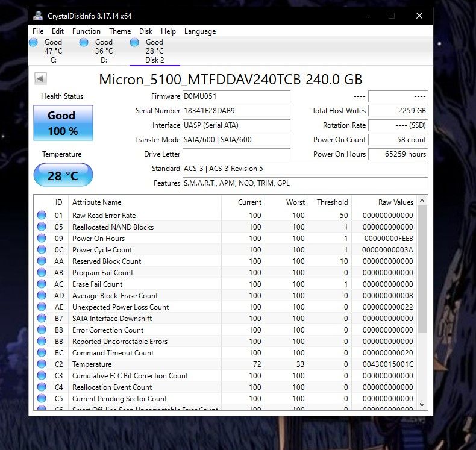Viewport: 476px width, 450px height.
Task: Click the Features field
Action: click(305, 183)
